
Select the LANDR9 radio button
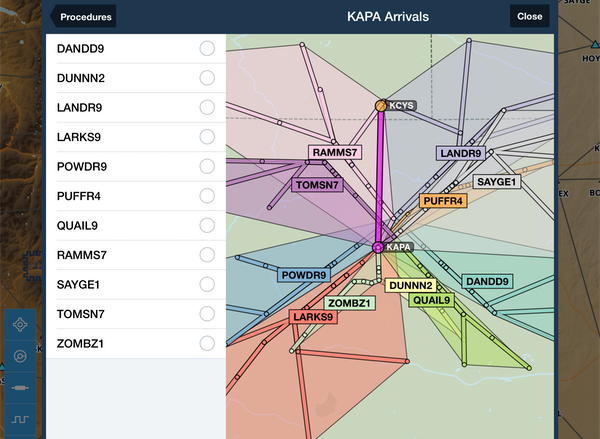(207, 107)
